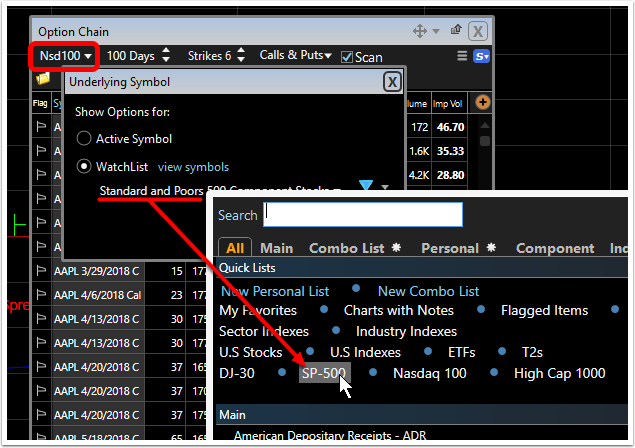
Task: Click the pop-out export window icon
Action: (456, 30)
